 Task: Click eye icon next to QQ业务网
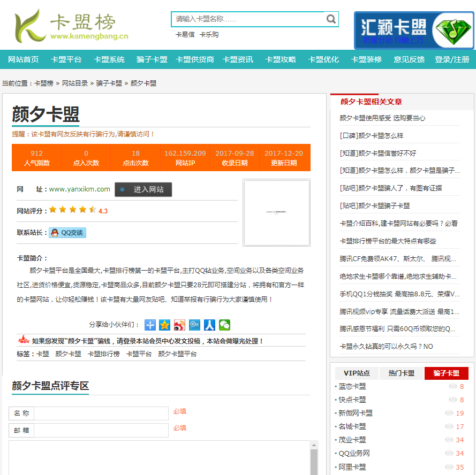(449, 453)
